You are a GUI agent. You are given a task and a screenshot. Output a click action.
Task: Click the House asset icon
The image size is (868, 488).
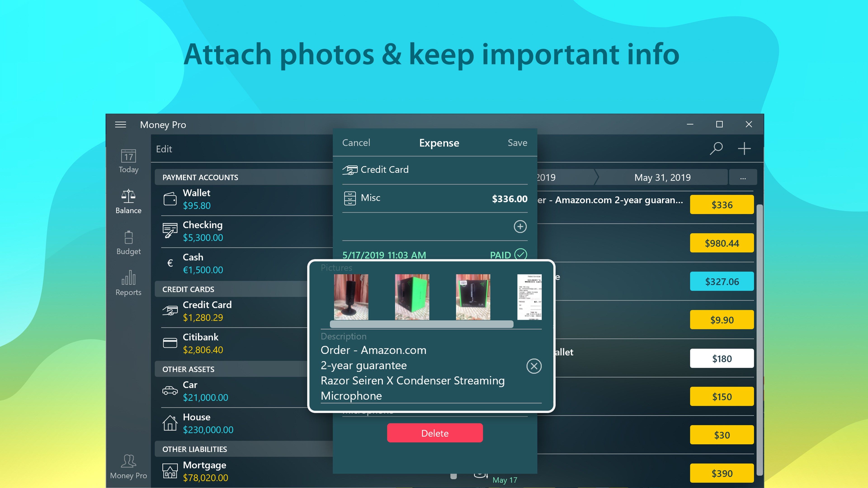[x=170, y=423]
